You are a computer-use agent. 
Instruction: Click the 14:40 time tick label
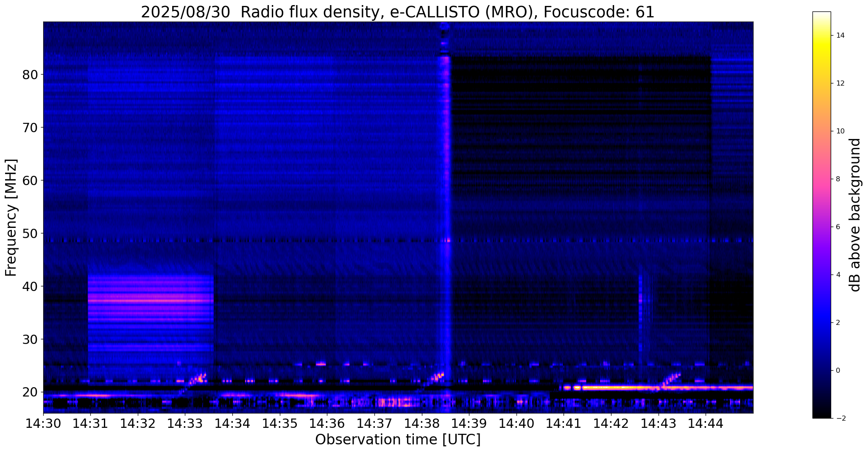coord(516,423)
